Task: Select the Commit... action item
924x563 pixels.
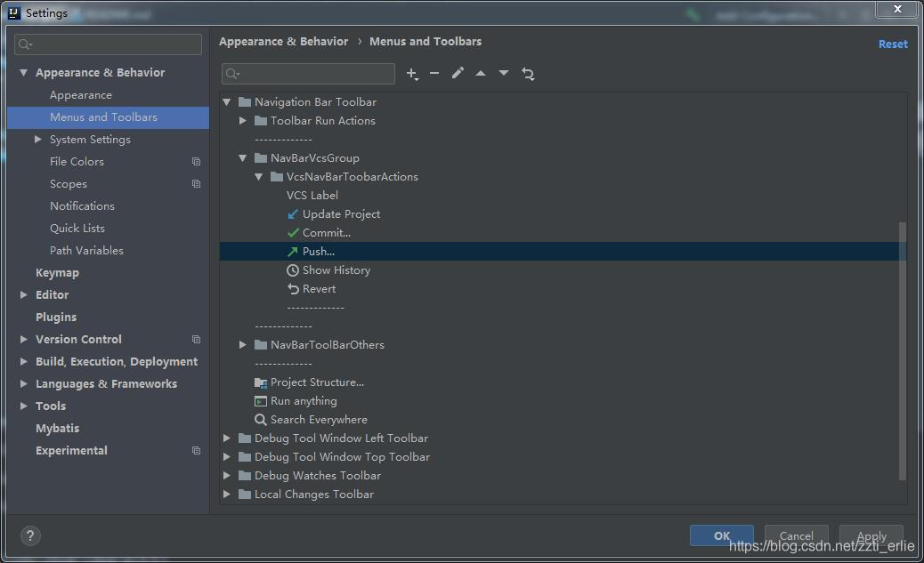Action: pyautogui.click(x=326, y=233)
